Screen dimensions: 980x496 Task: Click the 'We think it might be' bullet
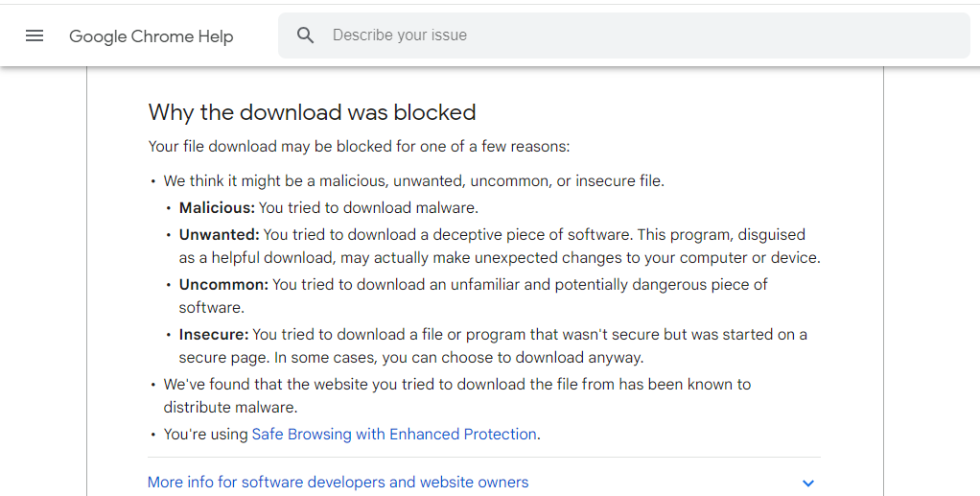click(413, 180)
